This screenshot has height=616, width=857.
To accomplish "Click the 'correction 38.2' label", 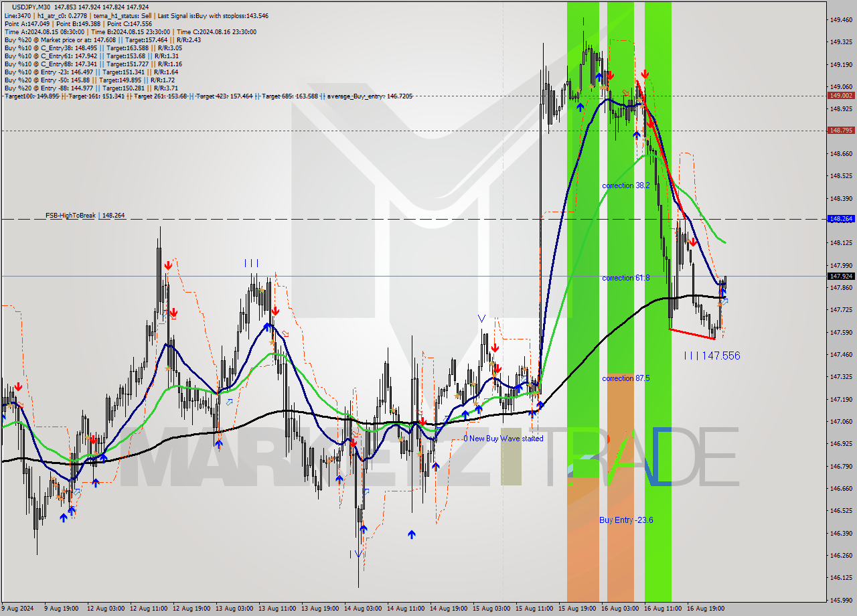I will point(625,185).
